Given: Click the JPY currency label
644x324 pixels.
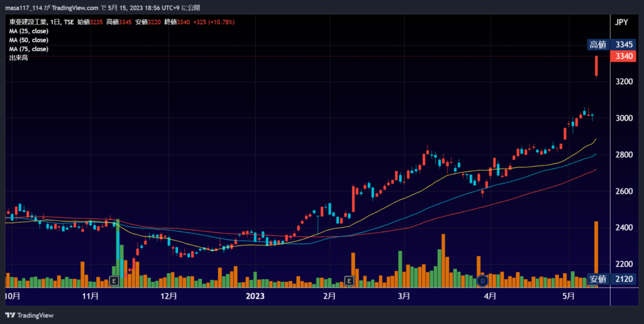Looking at the screenshot, I should pos(621,22).
